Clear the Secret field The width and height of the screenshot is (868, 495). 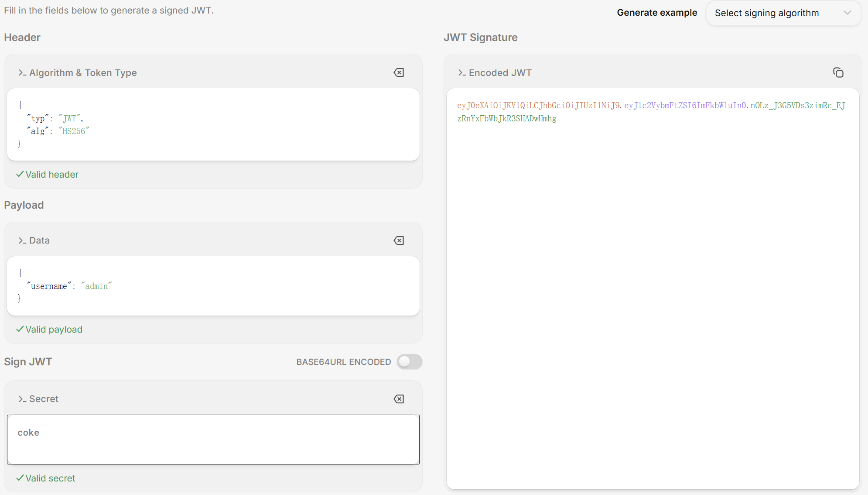click(399, 399)
